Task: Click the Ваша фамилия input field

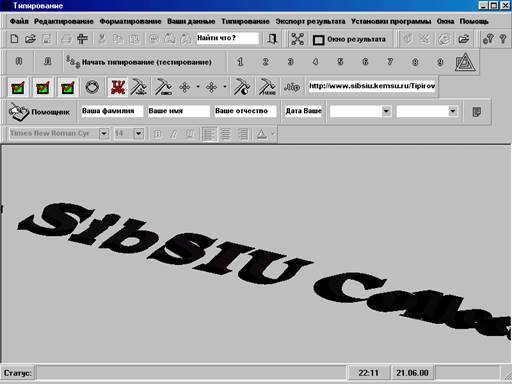Action: point(112,111)
